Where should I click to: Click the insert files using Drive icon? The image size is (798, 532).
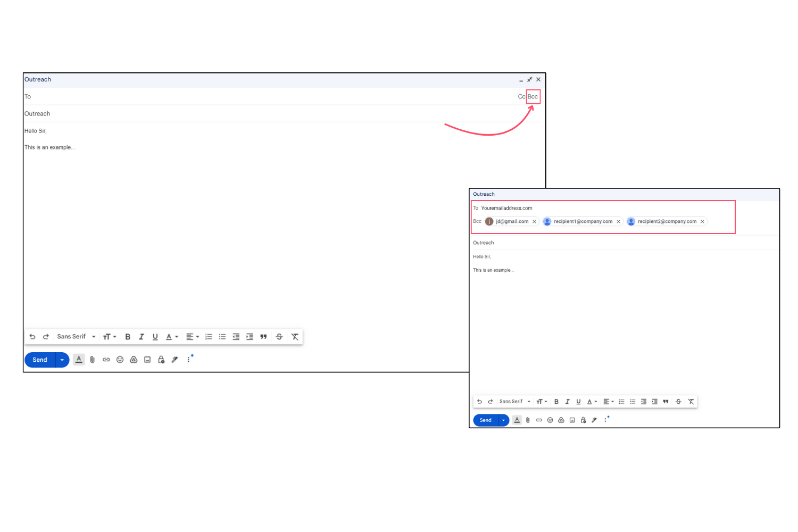pos(134,360)
